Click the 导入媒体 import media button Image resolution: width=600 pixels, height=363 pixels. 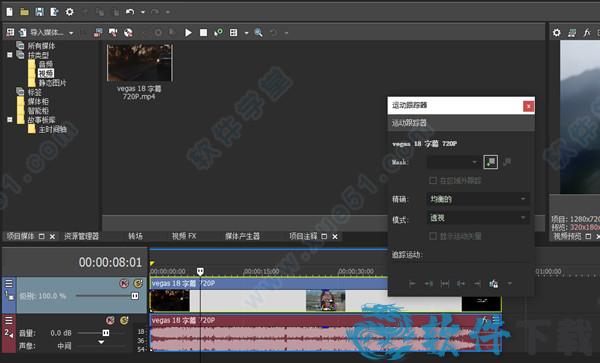coord(42,33)
